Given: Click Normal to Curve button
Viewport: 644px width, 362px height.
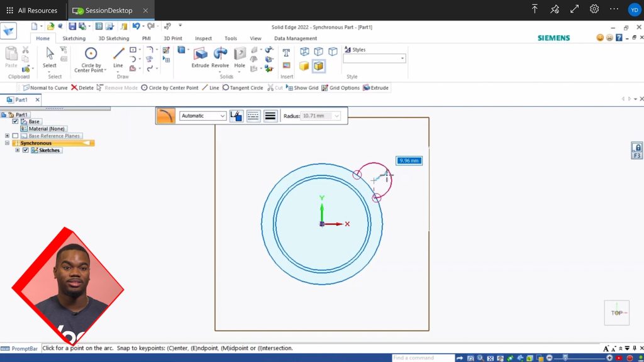Looking at the screenshot, I should pos(45,88).
